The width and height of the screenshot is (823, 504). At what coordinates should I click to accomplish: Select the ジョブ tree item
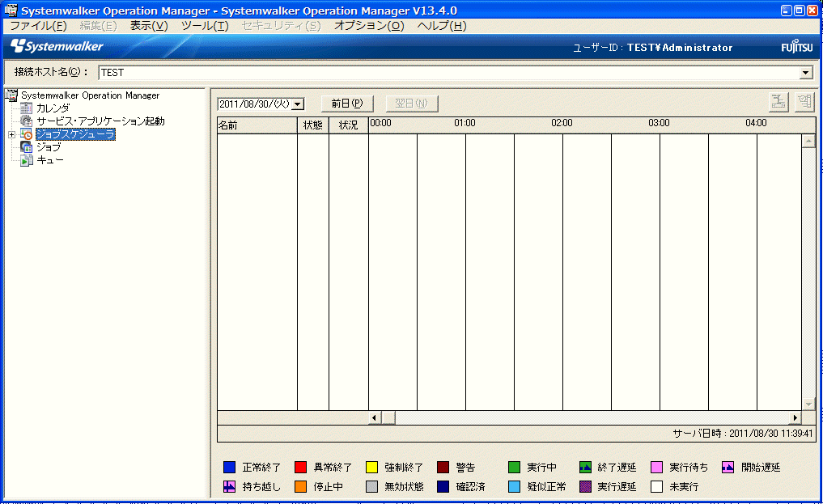pos(49,147)
